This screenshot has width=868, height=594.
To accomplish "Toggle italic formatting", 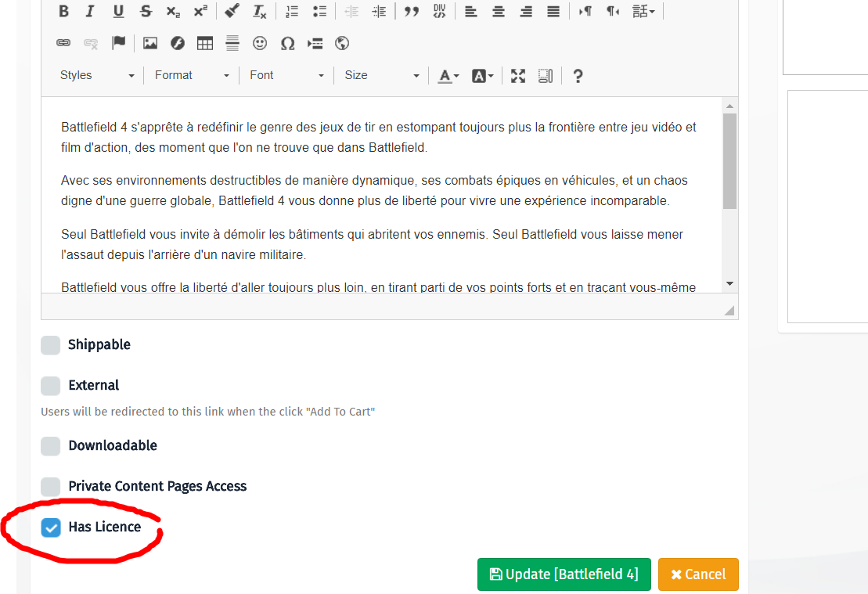I will [90, 11].
